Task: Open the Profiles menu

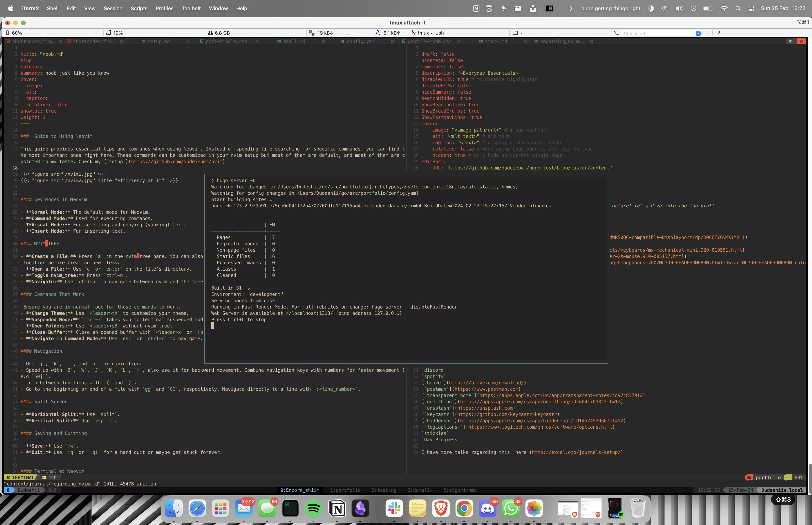Action: click(164, 8)
